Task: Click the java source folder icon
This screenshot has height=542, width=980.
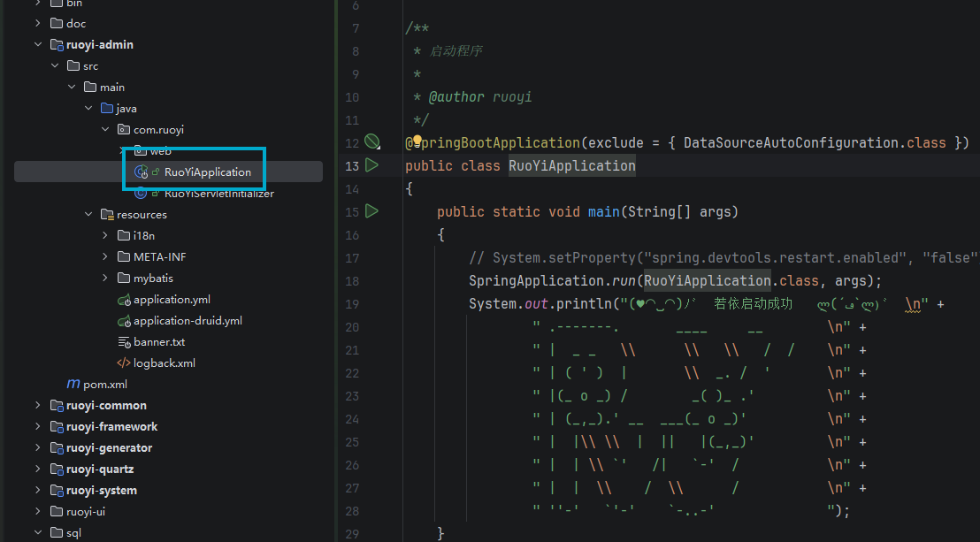Action: coord(107,108)
